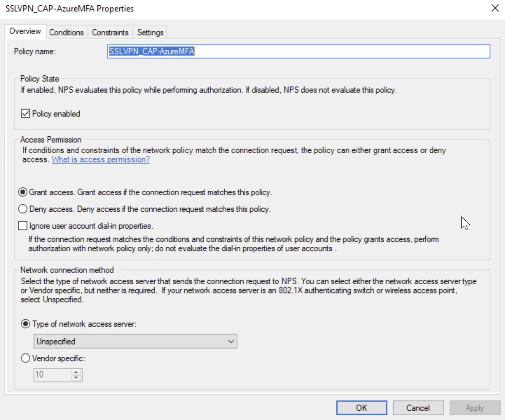Click the 'Network connection method' group heading

click(67, 270)
